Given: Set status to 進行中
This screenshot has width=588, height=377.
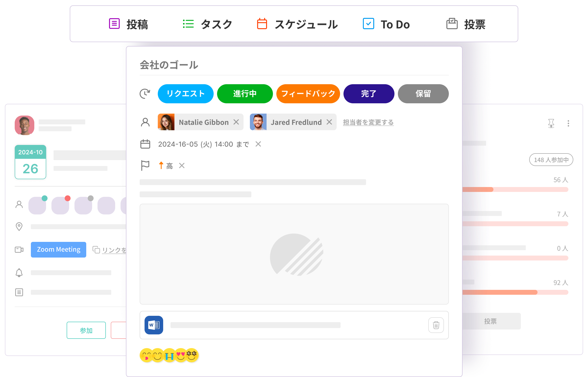Looking at the screenshot, I should 245,94.
